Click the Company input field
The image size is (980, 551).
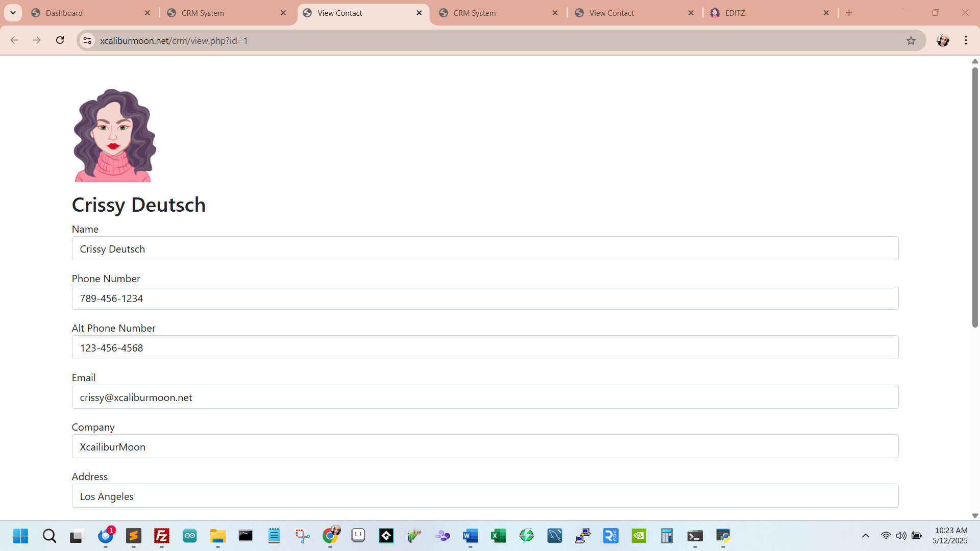[x=485, y=446]
